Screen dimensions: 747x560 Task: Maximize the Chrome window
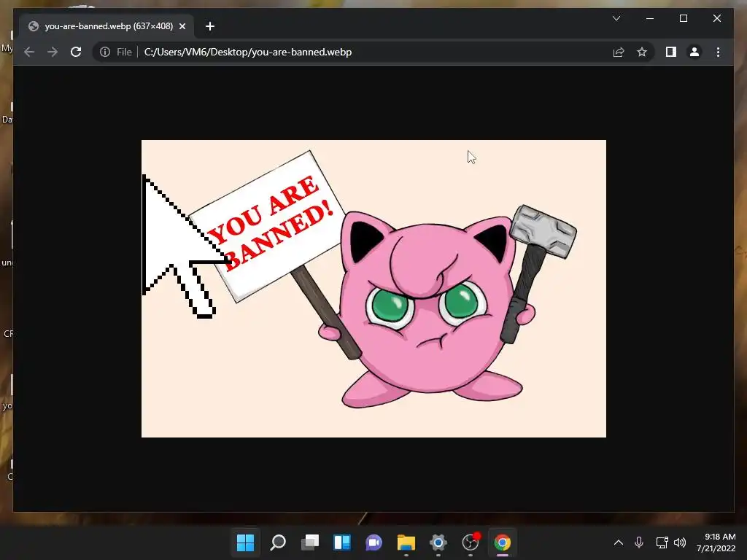click(x=683, y=18)
